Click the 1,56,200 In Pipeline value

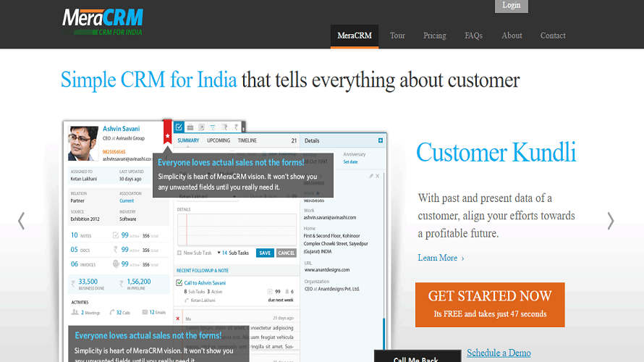(139, 282)
